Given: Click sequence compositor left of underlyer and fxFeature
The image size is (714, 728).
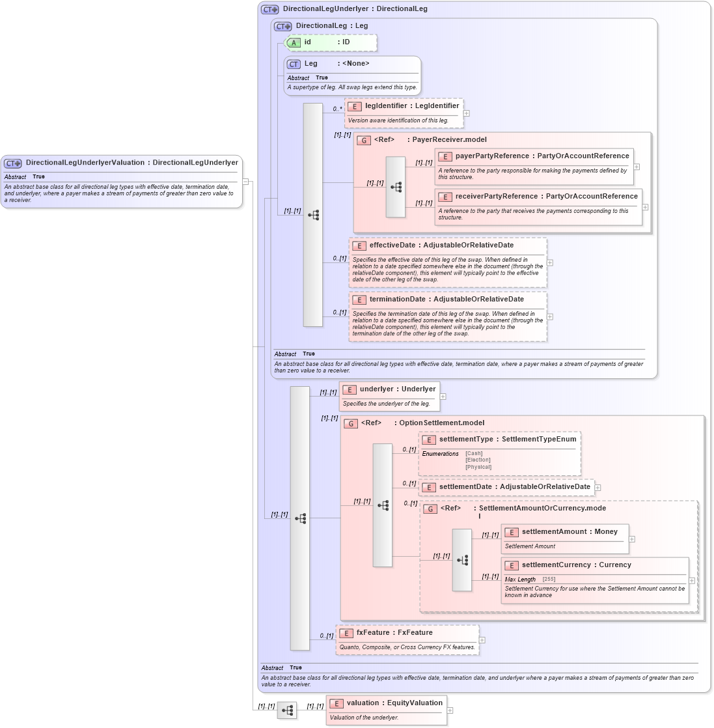Looking at the screenshot, I should 300,518.
